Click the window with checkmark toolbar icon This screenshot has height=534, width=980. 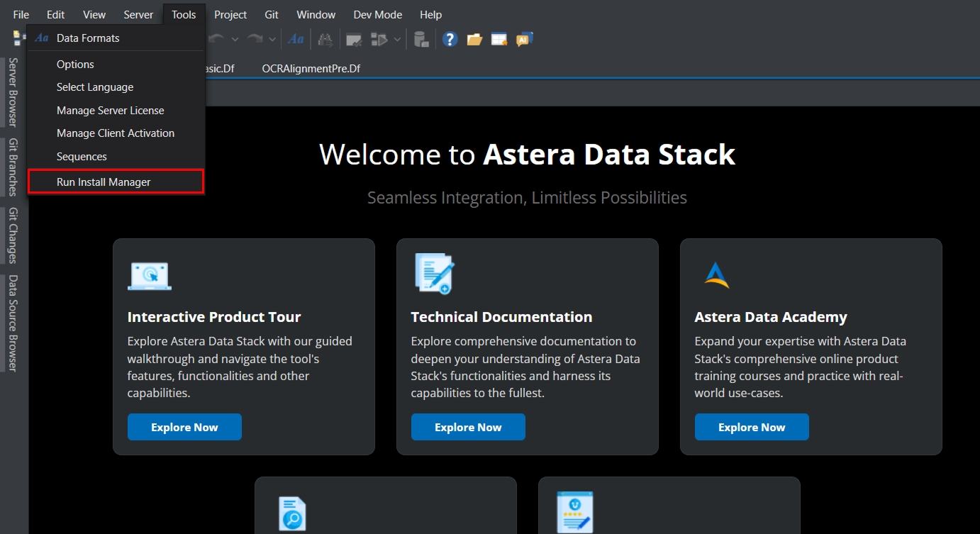[x=354, y=40]
